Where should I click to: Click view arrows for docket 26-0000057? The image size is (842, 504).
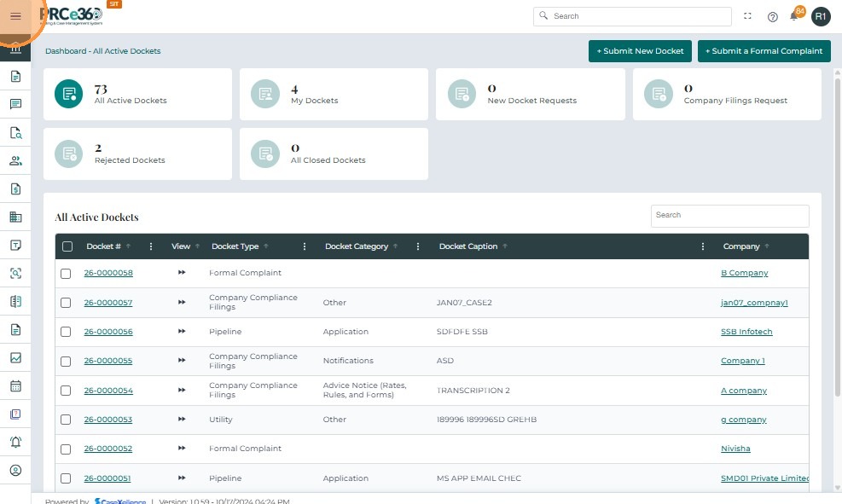tap(182, 302)
